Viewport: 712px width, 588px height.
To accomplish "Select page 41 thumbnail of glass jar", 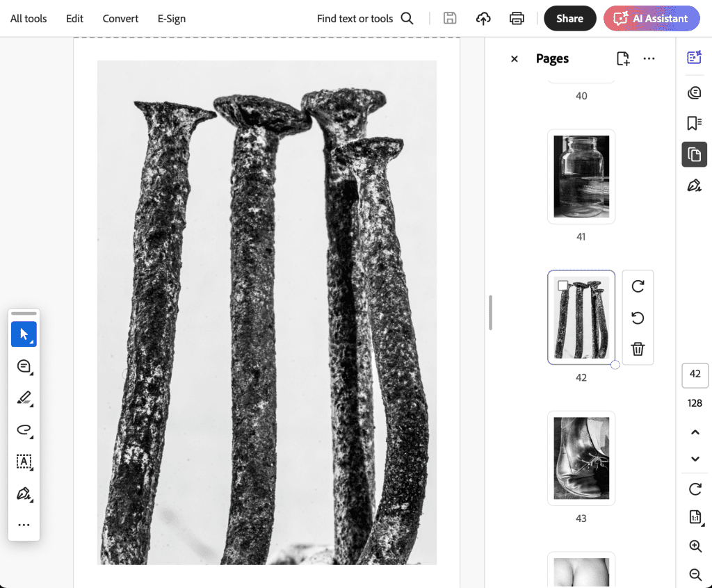I will (x=581, y=177).
